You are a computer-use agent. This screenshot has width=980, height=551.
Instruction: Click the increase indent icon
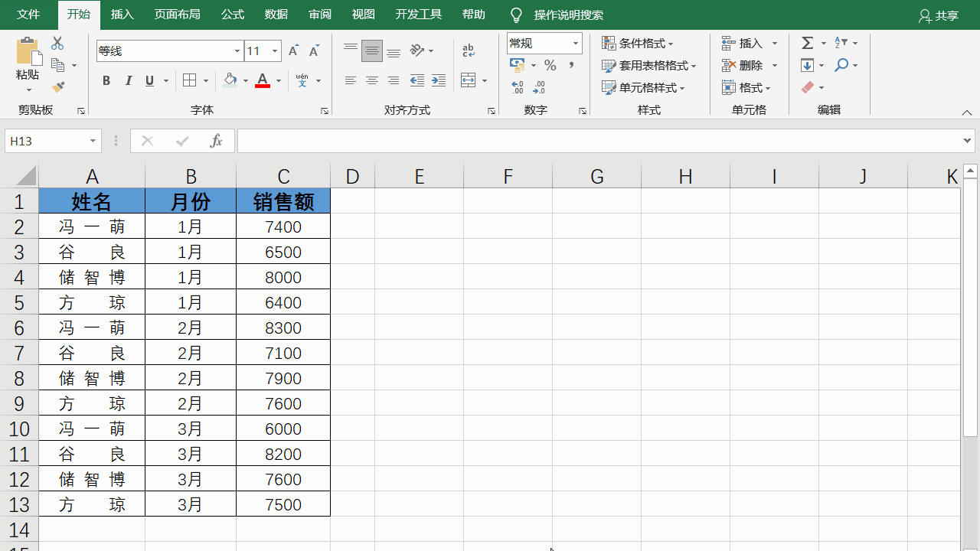click(438, 80)
